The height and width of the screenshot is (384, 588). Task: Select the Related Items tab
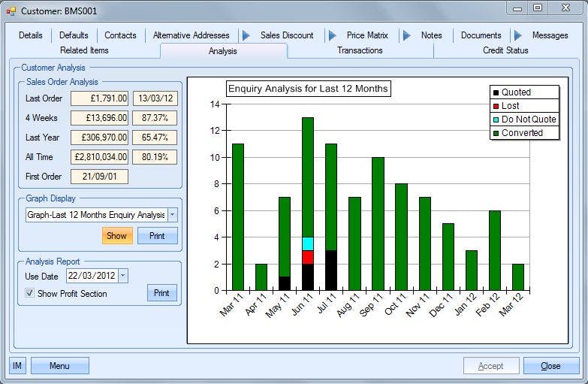tap(84, 50)
